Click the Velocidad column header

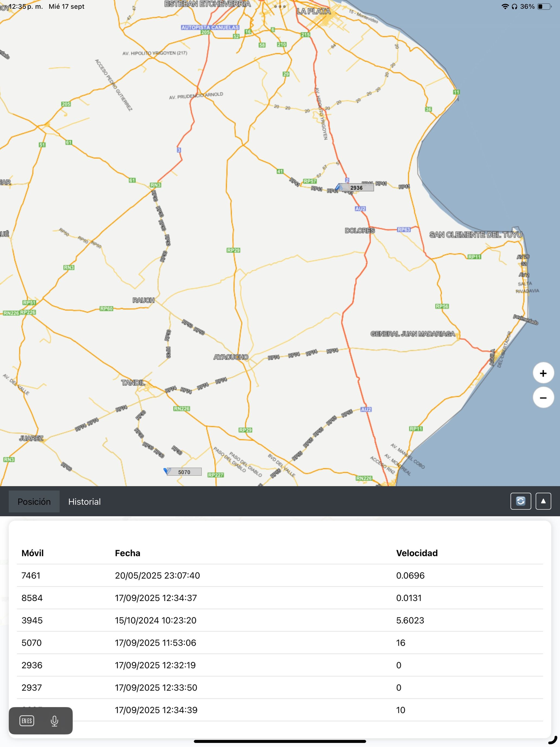(x=417, y=553)
